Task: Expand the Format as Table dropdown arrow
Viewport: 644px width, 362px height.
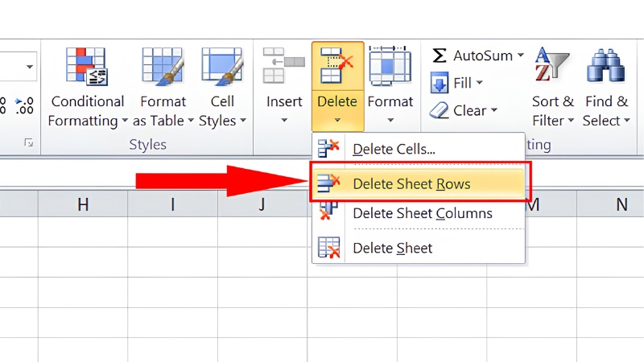Action: click(191, 120)
